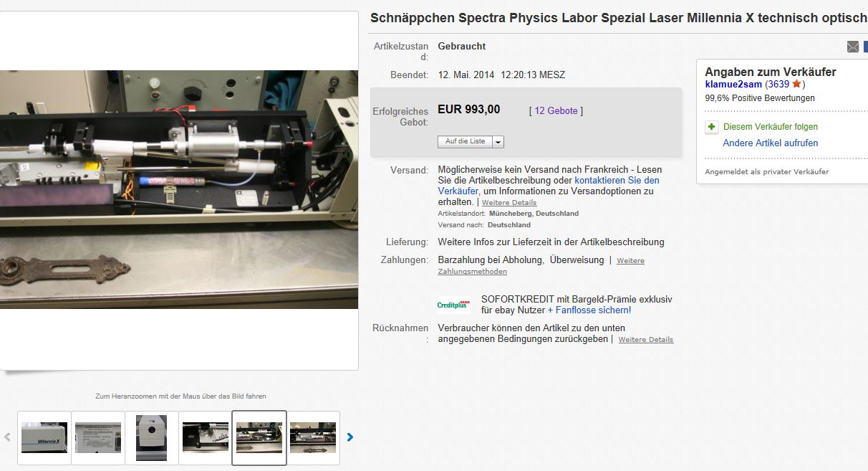Click the 'Auf die Liste' button
This screenshot has width=868, height=471.
tap(465, 142)
